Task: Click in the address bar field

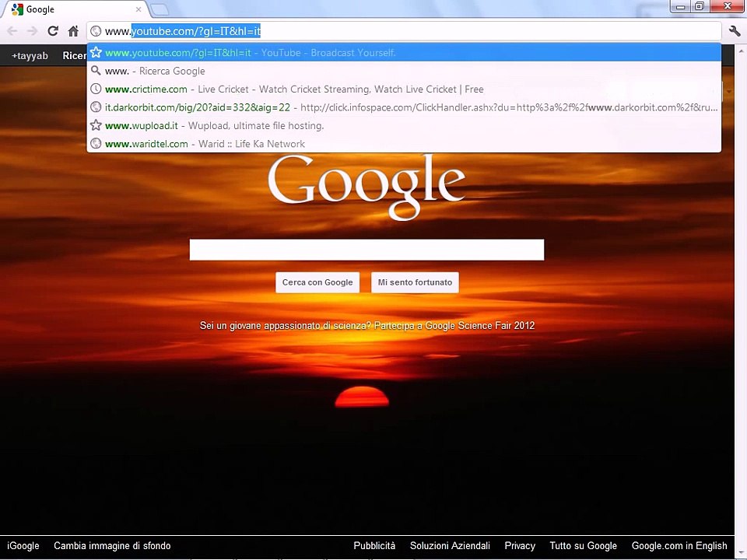Action: 404,31
